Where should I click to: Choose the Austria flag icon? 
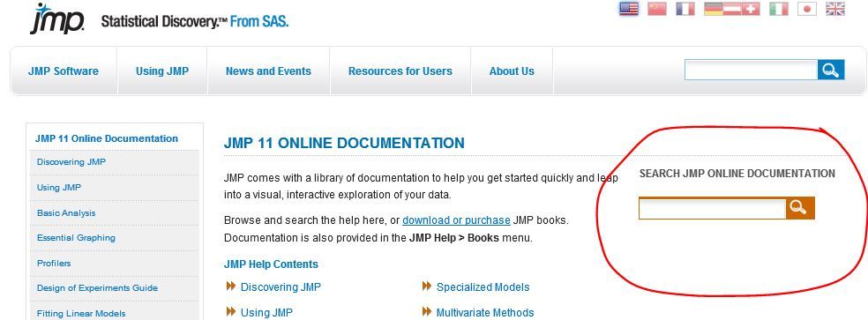coord(732,9)
